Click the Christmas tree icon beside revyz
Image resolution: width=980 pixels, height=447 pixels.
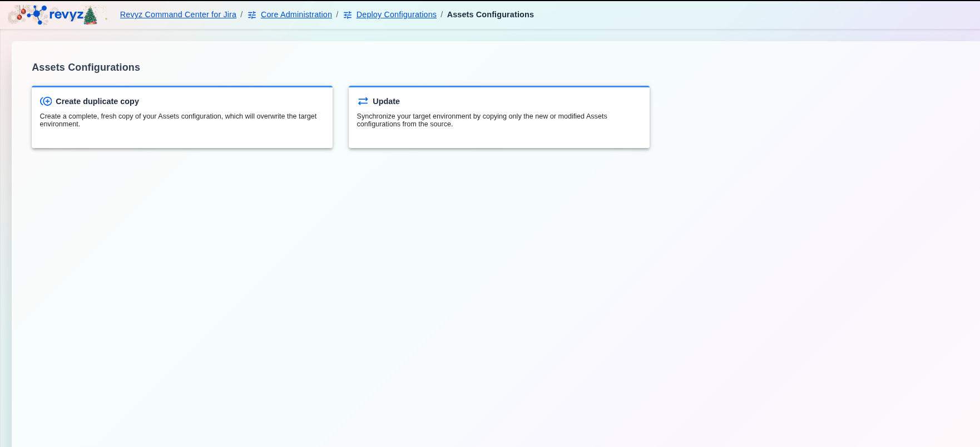click(90, 16)
